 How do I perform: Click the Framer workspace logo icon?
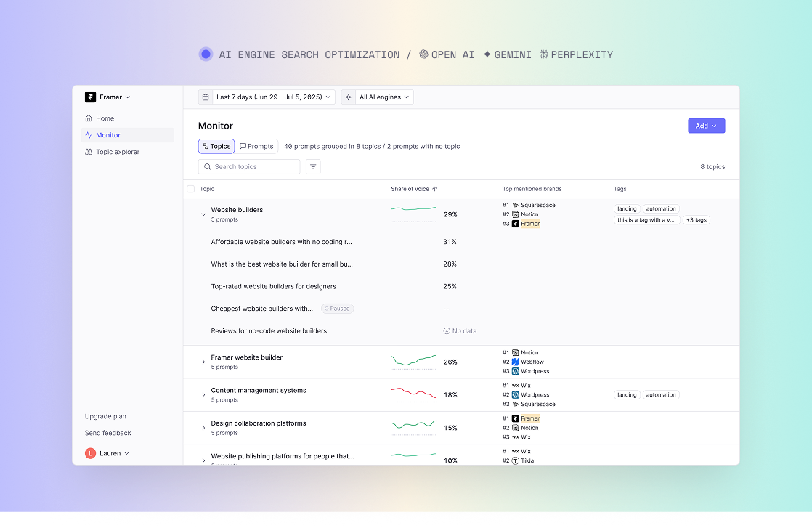pyautogui.click(x=90, y=97)
